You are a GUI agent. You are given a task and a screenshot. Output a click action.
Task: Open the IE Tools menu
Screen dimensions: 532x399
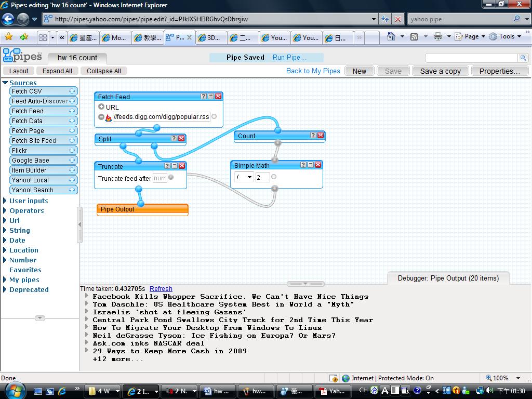pos(505,36)
